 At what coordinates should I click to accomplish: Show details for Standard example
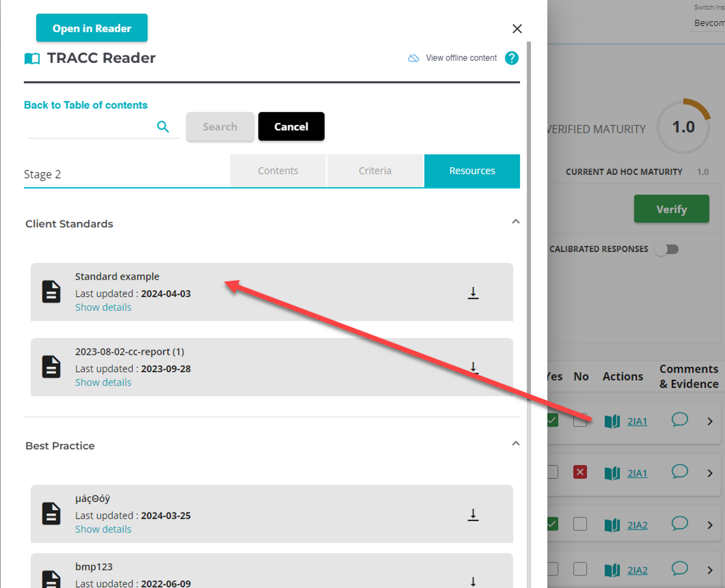pos(103,307)
